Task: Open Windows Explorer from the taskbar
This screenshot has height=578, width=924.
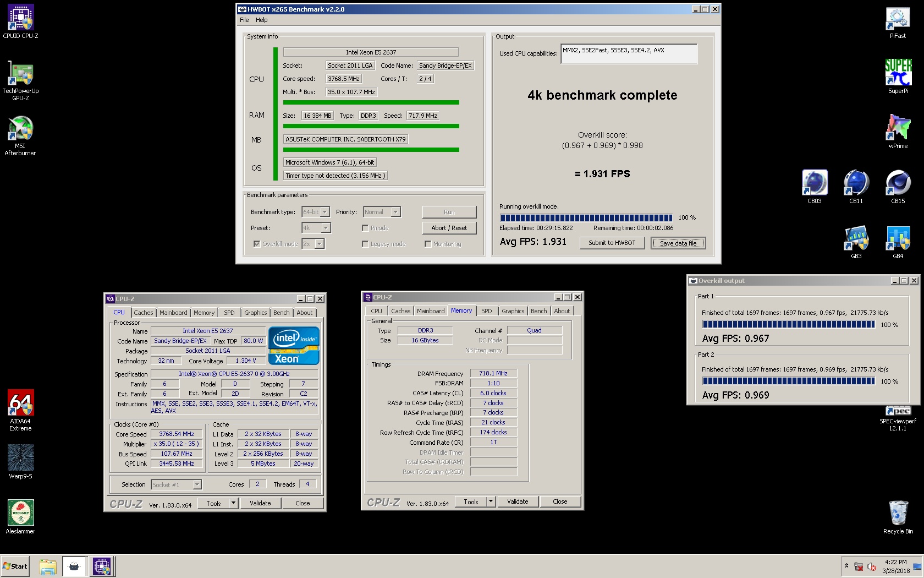Action: click(48, 566)
